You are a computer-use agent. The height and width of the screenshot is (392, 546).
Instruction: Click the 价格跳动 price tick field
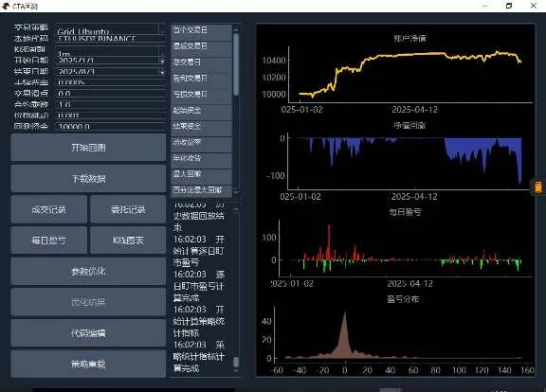click(111, 116)
